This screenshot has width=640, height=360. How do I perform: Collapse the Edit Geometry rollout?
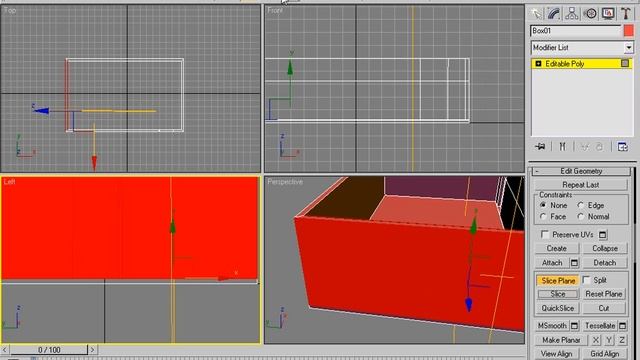pyautogui.click(x=581, y=171)
